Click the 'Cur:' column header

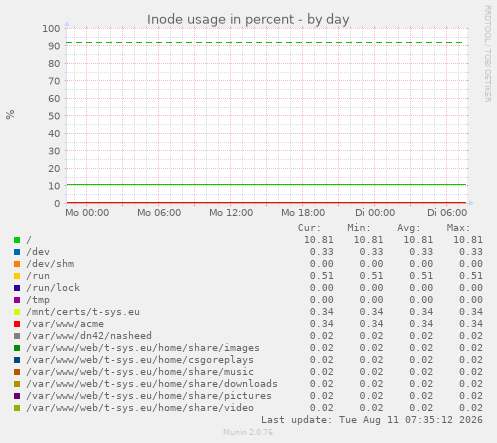309,228
